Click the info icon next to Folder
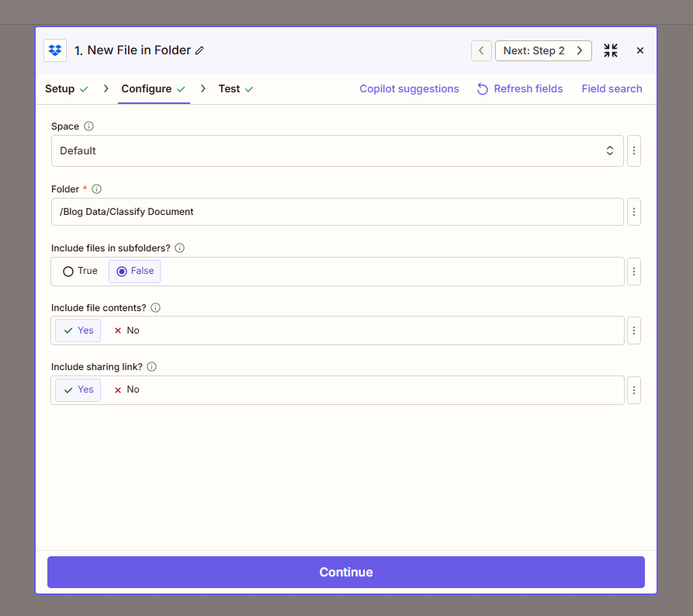 (x=96, y=189)
